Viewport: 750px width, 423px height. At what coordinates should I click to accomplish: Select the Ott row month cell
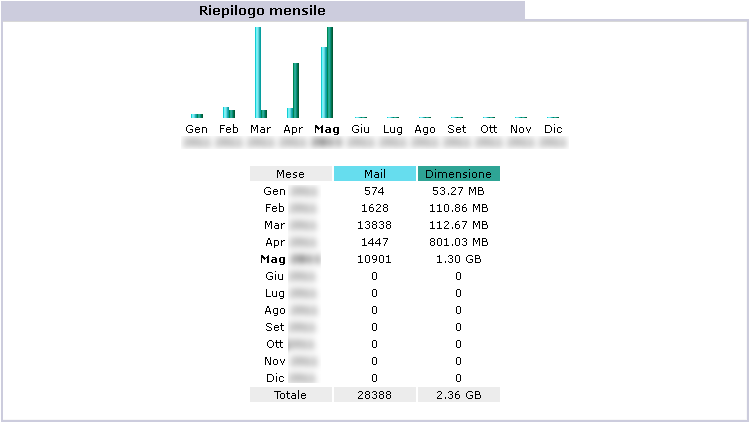pyautogui.click(x=290, y=344)
